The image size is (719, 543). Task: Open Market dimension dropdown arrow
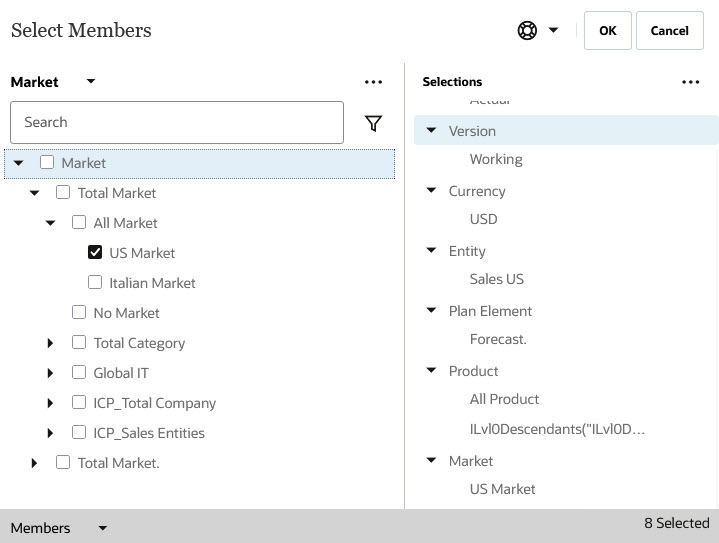pos(91,82)
